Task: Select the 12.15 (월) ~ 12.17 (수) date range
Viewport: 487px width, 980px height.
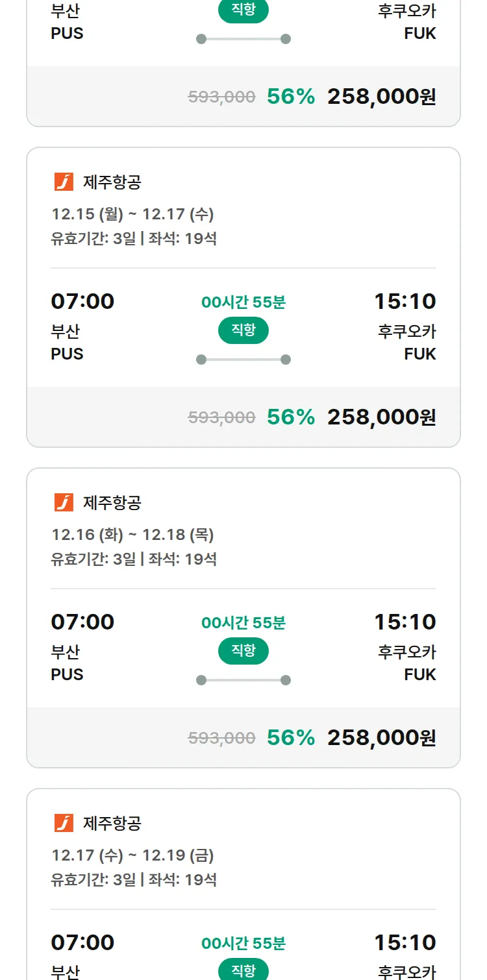Action: (132, 214)
